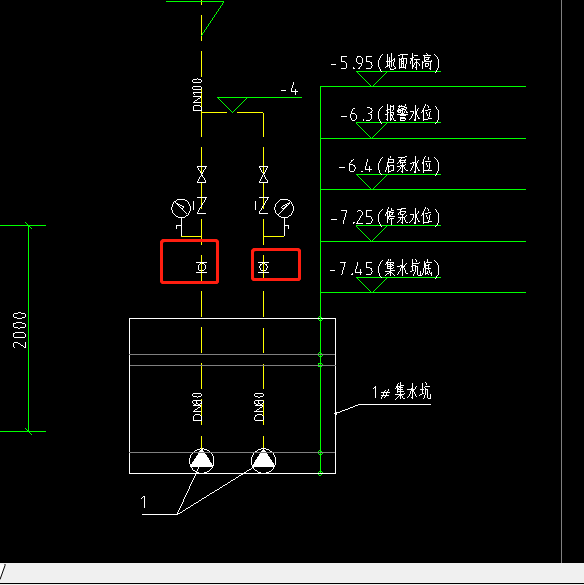Select the left pressure gauge symbol
The height and width of the screenshot is (585, 584).
point(181,208)
